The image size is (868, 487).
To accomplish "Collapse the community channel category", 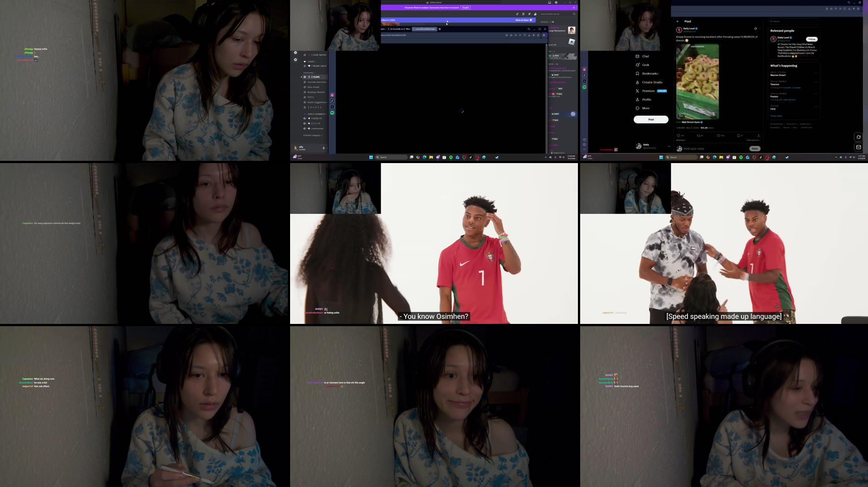I will [x=307, y=72].
